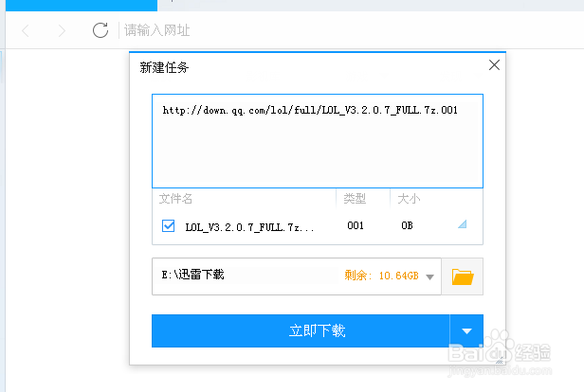Viewport: 584px width, 392px height.
Task: Click the 0B size cell
Action: point(407,225)
